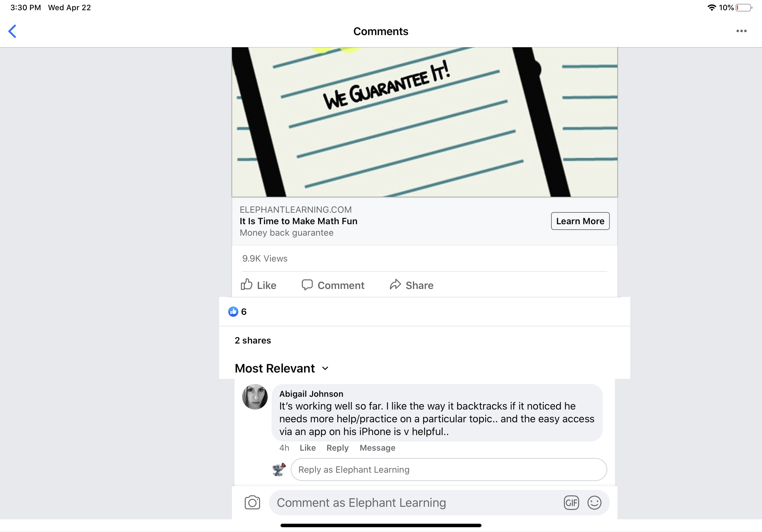View the 2 shares list
The height and width of the screenshot is (532, 762).
click(252, 340)
